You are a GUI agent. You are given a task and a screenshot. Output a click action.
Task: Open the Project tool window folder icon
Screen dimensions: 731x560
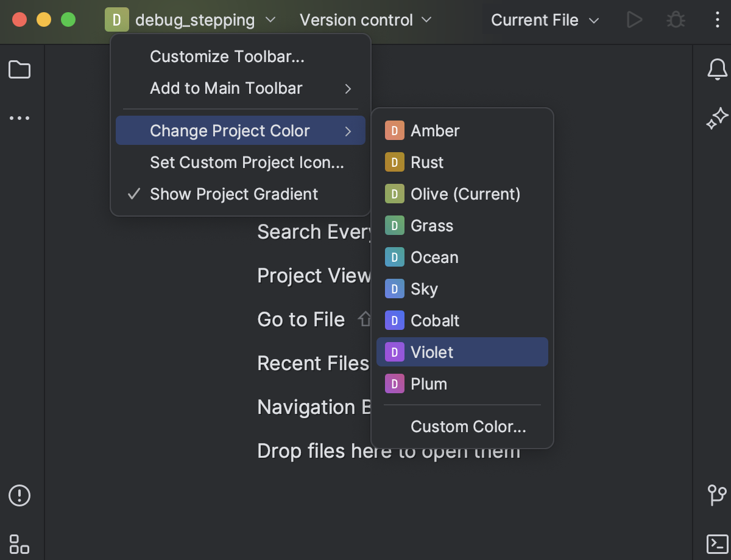(20, 69)
